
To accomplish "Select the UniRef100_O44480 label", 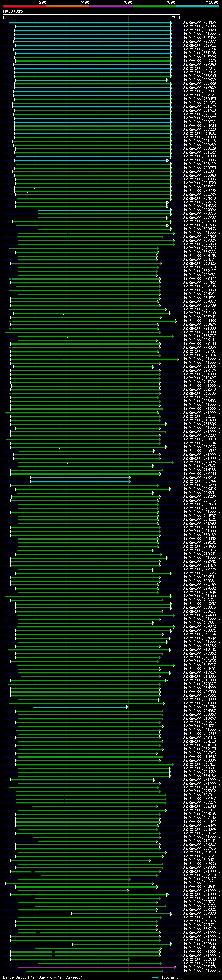I will pyautogui.click(x=199, y=615).
